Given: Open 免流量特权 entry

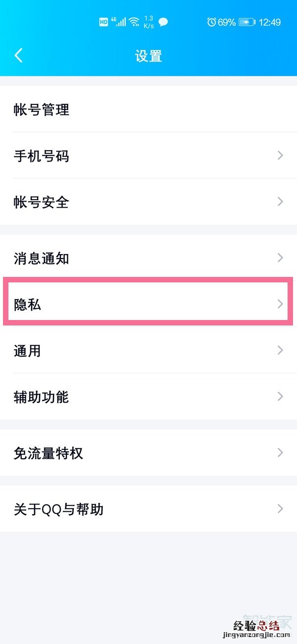Looking at the screenshot, I should (x=49, y=453).
